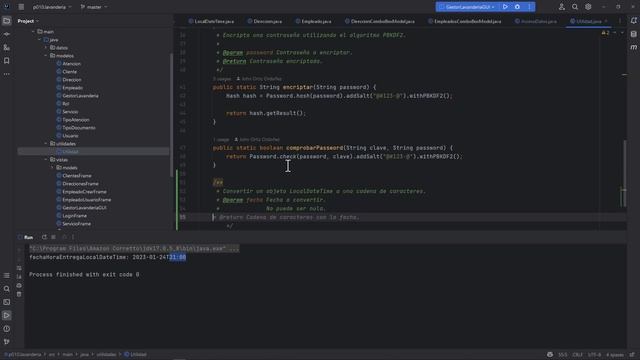Click utilidades in the breadcrumb bar
This screenshot has height=360, width=640.
[106, 355]
